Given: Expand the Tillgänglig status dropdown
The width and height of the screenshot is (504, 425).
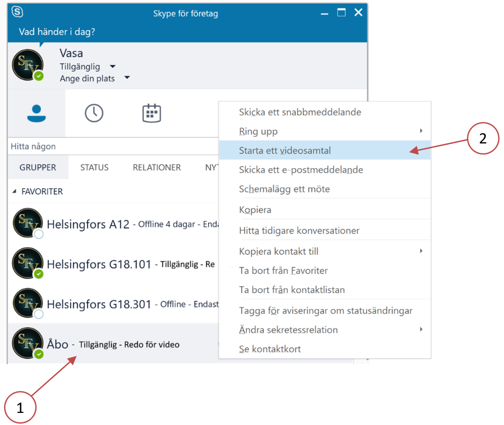Looking at the screenshot, I should [x=113, y=67].
